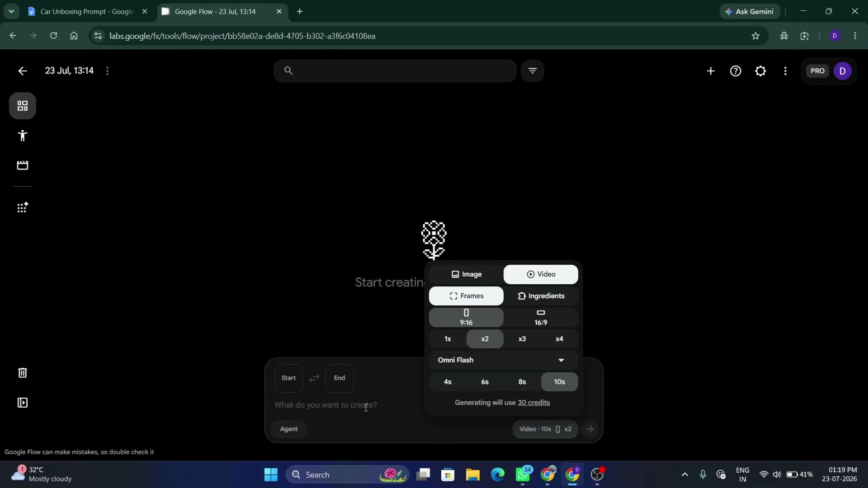Set video duration to 4s
Viewport: 868px width, 488px height.
[448, 382]
